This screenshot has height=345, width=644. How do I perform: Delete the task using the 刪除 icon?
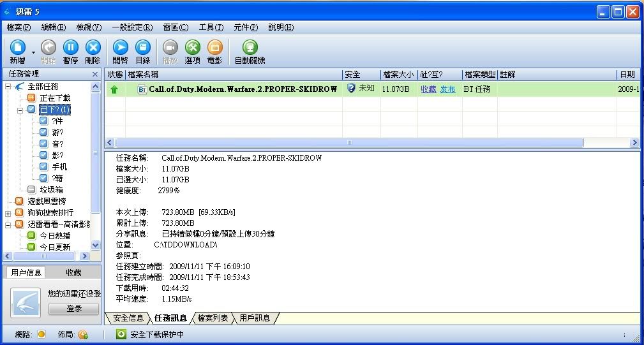[x=93, y=48]
